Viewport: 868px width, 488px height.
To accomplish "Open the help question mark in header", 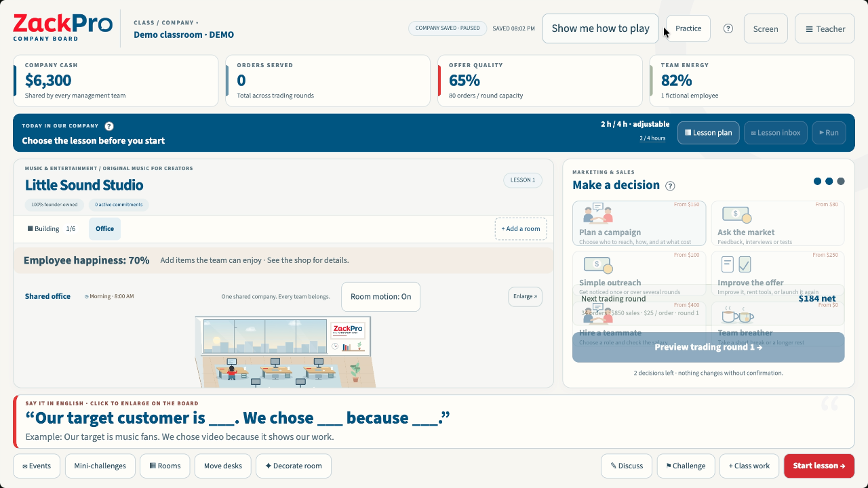I will coord(728,28).
